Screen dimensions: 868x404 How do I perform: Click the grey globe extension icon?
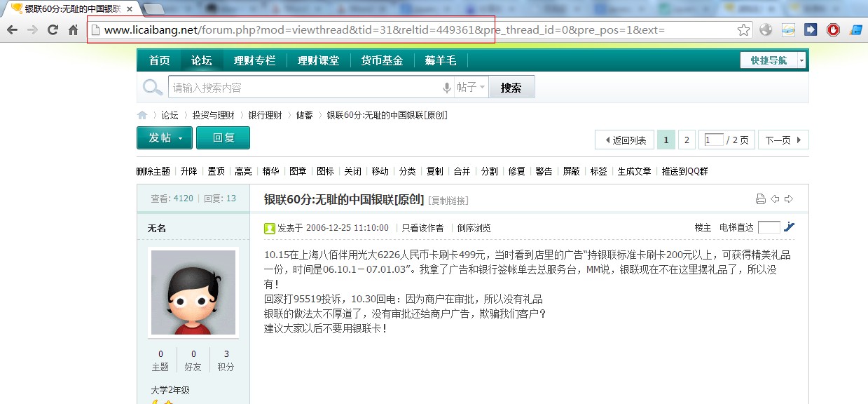pyautogui.click(x=766, y=30)
